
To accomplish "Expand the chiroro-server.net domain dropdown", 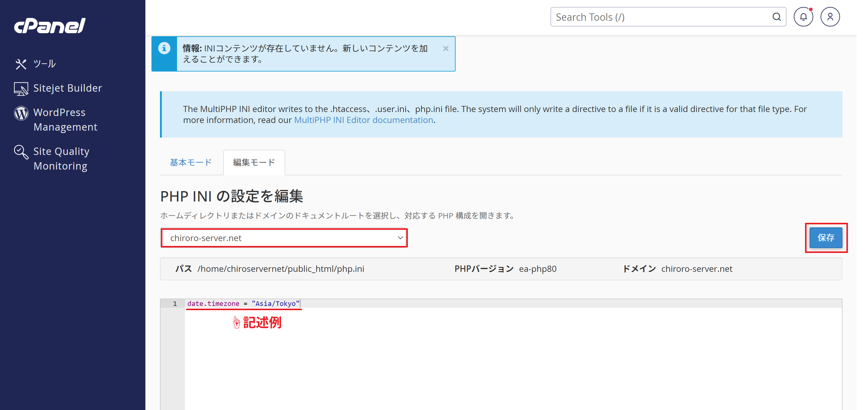I will (284, 238).
